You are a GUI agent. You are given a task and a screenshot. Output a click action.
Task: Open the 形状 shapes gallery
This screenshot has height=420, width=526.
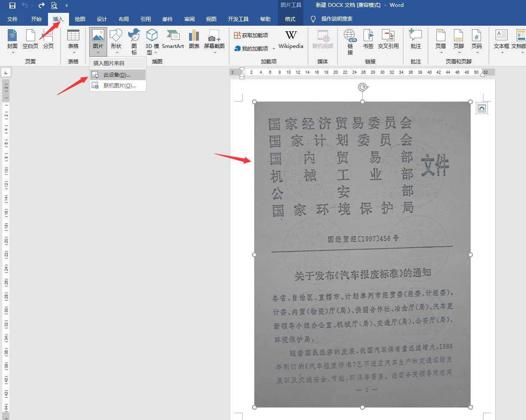[x=116, y=42]
